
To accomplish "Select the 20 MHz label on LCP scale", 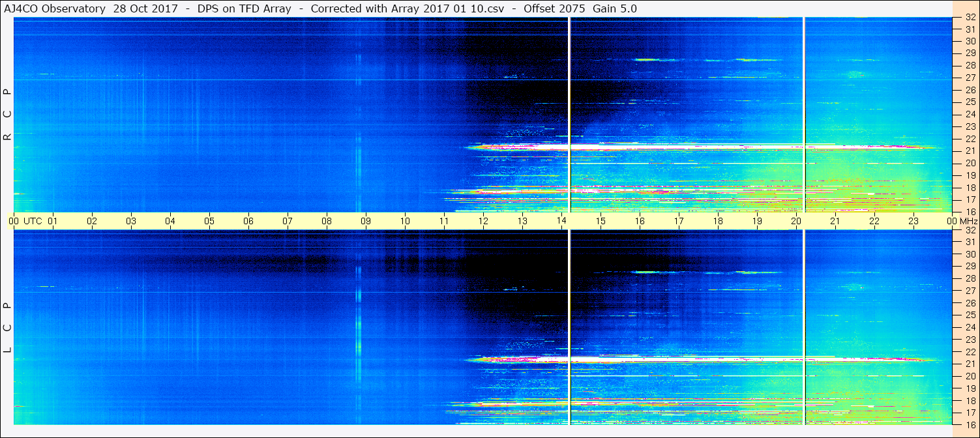I will pos(970,376).
